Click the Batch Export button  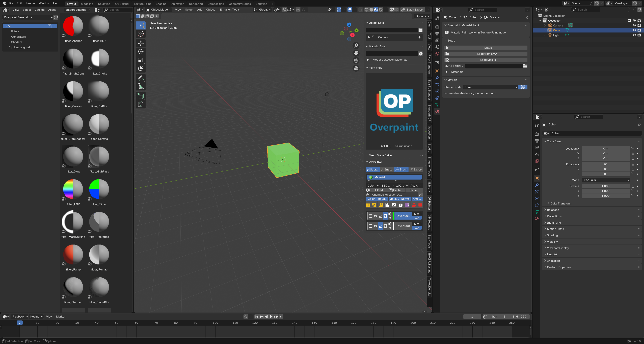pyautogui.click(x=413, y=10)
